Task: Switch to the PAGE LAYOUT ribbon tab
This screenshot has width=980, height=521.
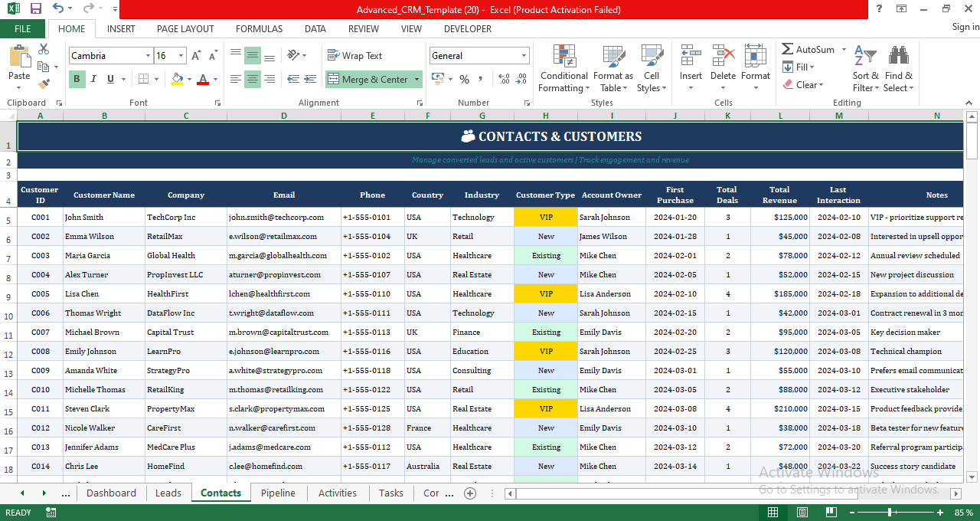Action: point(185,28)
